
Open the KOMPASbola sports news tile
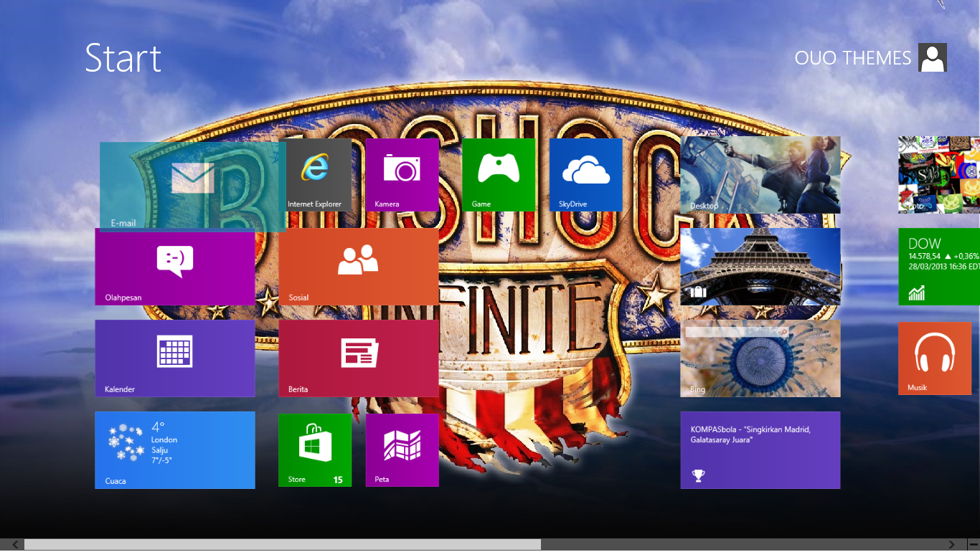click(760, 450)
